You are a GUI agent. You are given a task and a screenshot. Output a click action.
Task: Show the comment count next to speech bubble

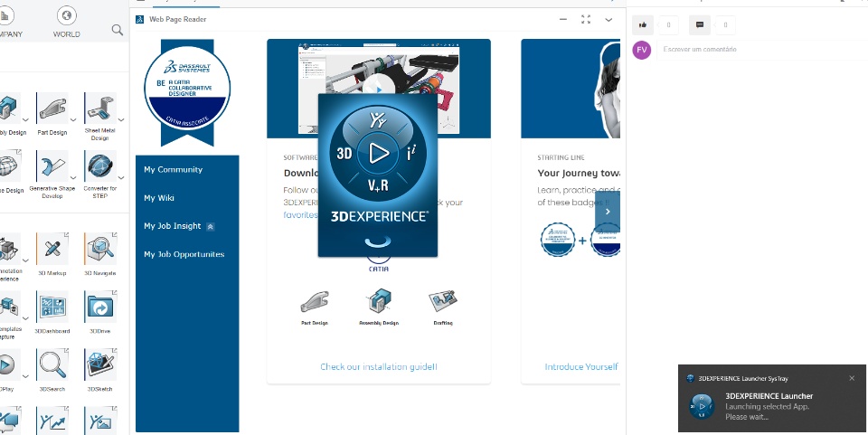(726, 25)
